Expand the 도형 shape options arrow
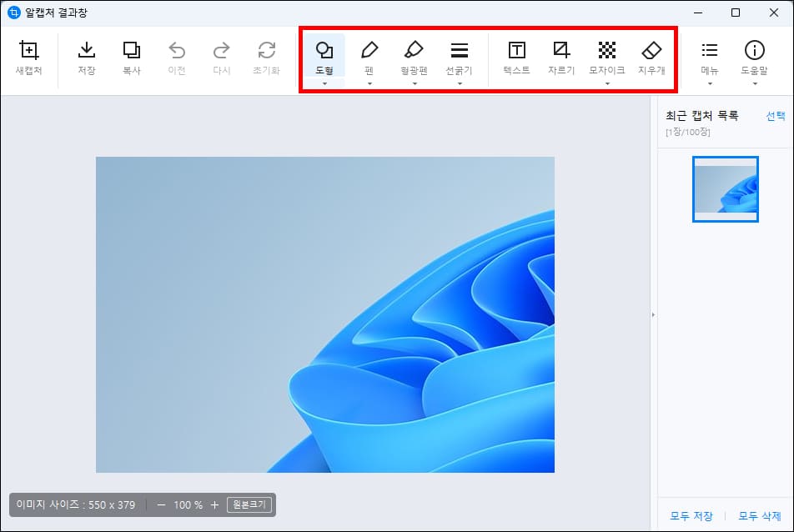This screenshot has height=532, width=794. coord(324,84)
